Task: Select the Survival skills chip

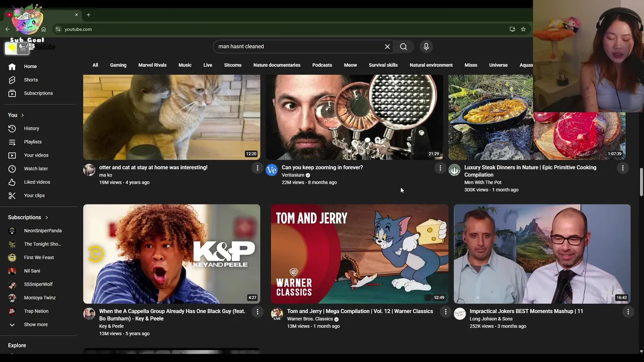Action: click(x=383, y=65)
